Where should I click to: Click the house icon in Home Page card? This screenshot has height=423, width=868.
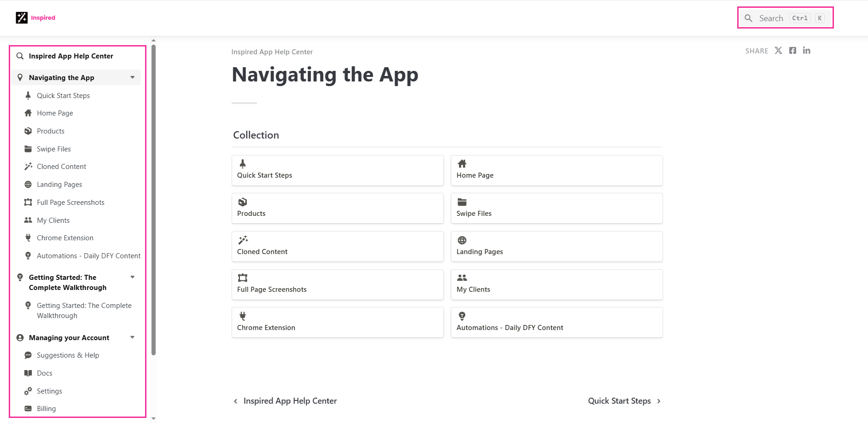click(x=462, y=163)
